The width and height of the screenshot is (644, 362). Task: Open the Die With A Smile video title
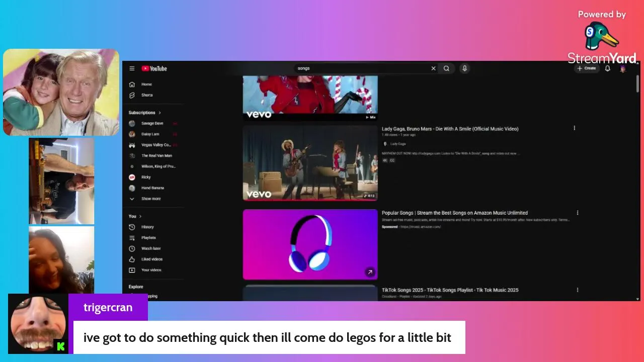(450, 129)
